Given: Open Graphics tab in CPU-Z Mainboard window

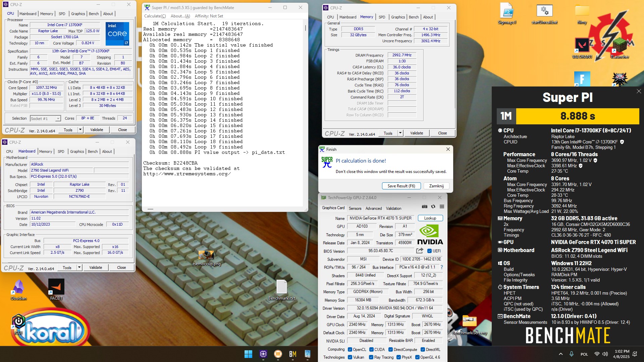Looking at the screenshot, I should (x=77, y=152).
